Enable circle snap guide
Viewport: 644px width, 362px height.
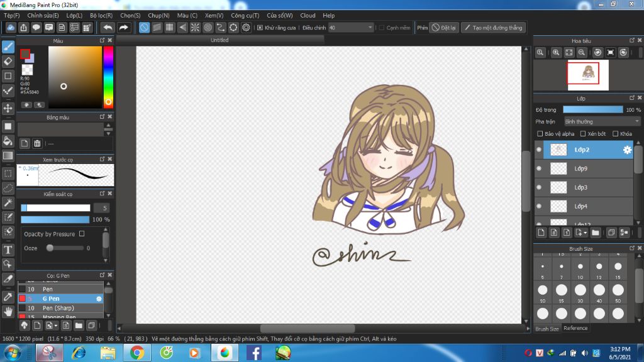208,28
